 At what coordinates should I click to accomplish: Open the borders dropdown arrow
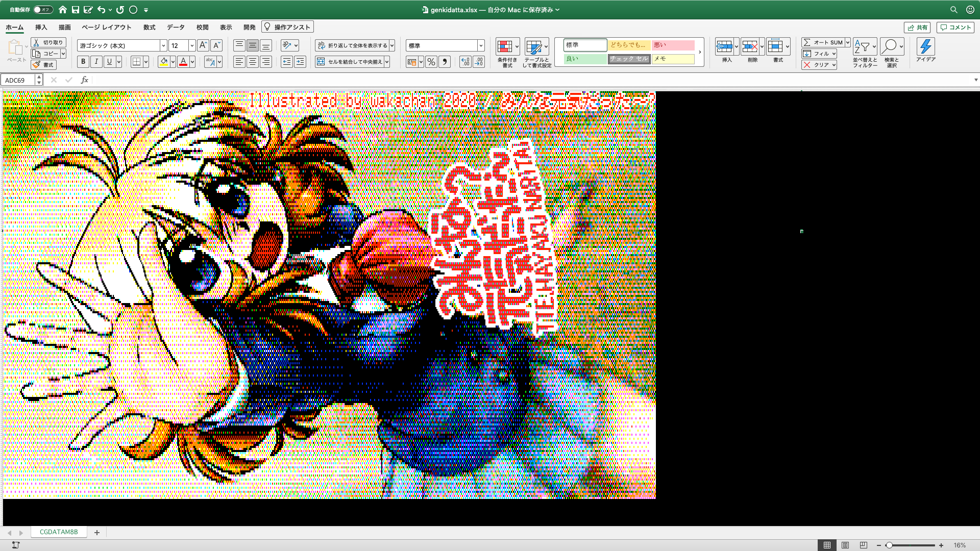(x=146, y=62)
